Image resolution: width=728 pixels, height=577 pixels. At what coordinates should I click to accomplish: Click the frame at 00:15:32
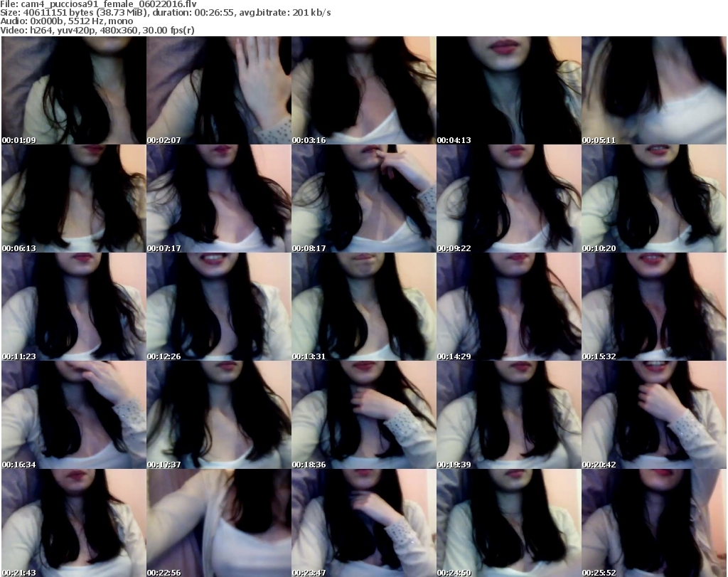click(x=654, y=307)
